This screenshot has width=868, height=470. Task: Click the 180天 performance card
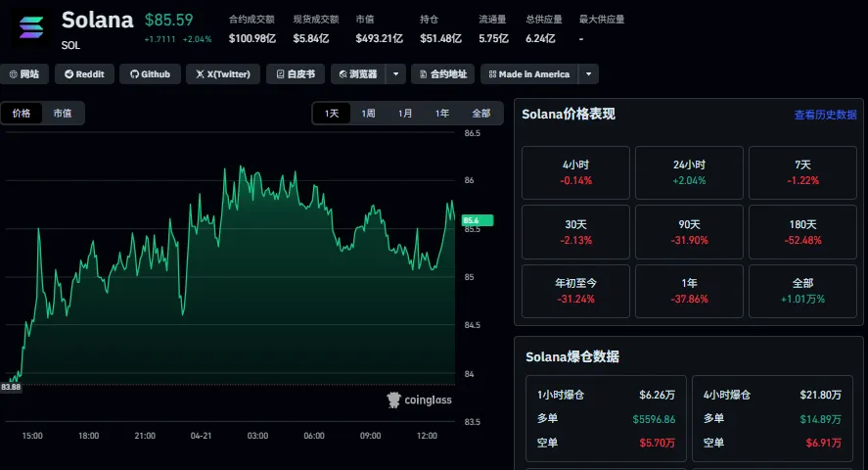click(x=802, y=232)
